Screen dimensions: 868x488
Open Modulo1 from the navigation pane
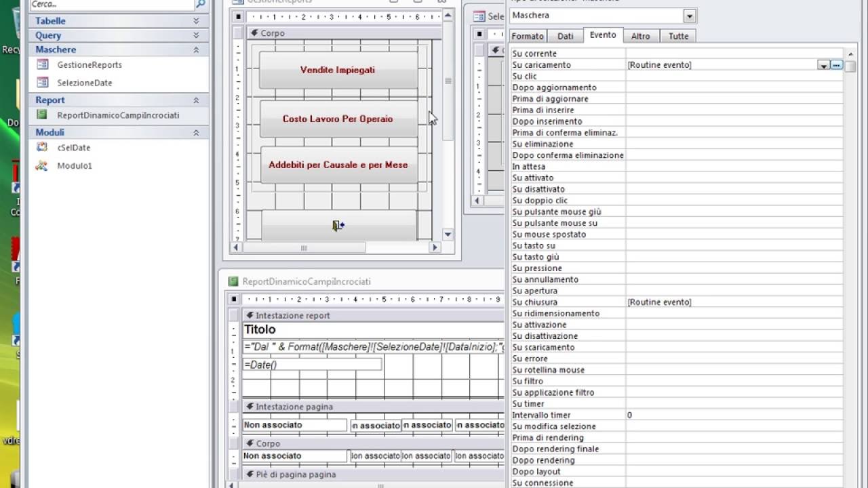[75, 165]
